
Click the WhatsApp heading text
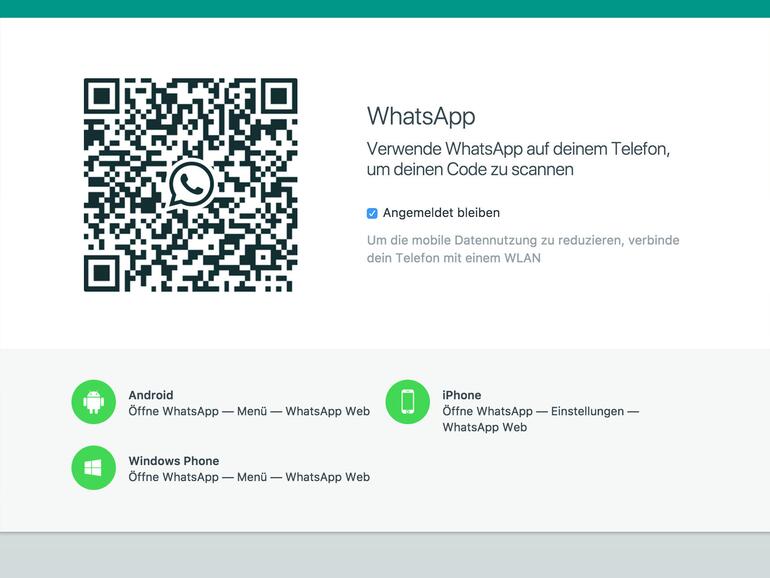[x=421, y=116]
